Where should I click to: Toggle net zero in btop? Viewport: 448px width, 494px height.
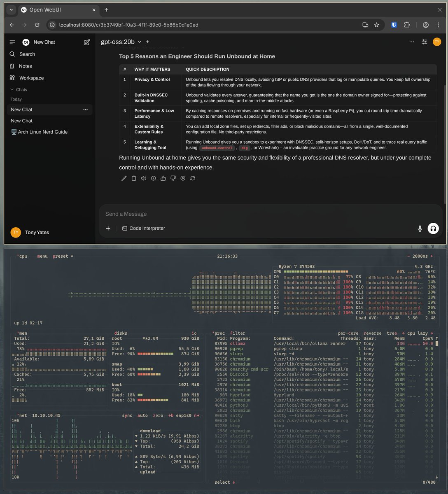click(158, 416)
